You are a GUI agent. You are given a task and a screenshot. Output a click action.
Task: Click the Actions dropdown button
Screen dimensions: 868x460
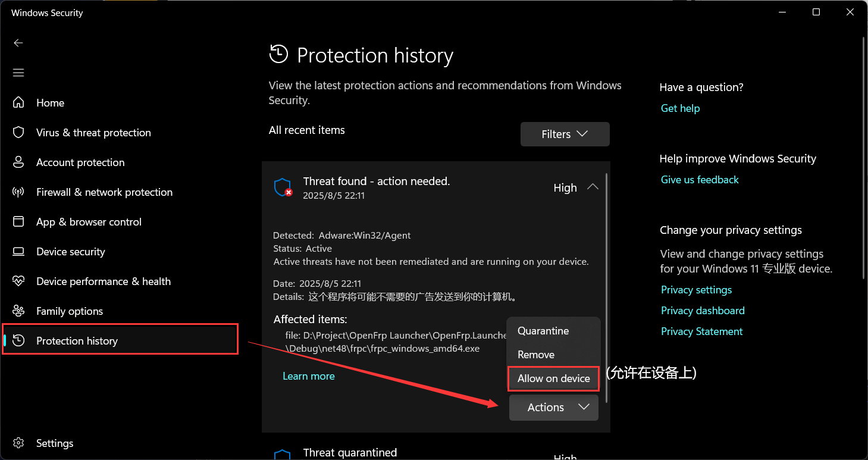553,408
